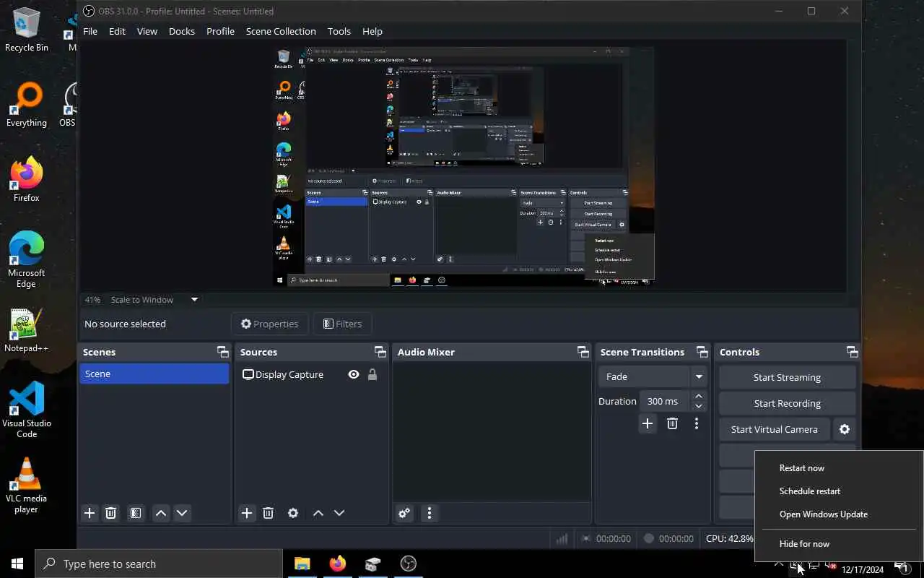Open source properties gear in Sources panel
The width and height of the screenshot is (924, 578).
tap(293, 513)
